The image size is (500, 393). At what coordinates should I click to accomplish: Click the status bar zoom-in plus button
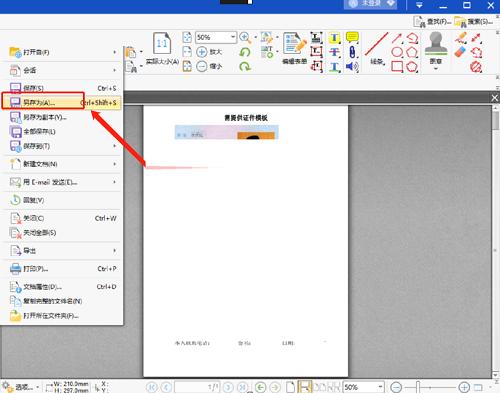pos(464,387)
